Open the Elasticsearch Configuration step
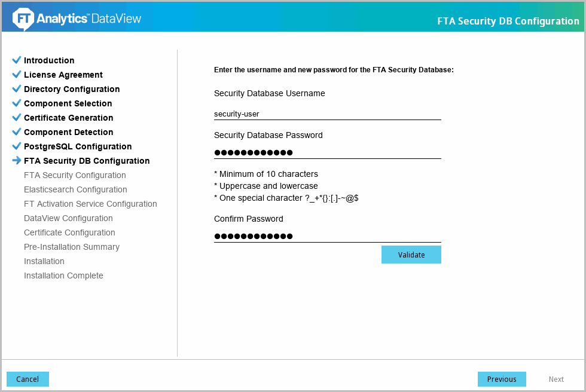 pyautogui.click(x=75, y=189)
